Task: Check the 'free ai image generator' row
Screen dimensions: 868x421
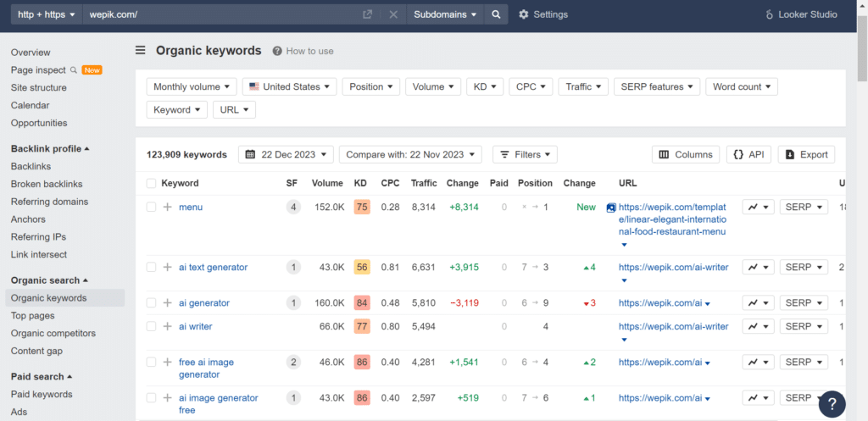Action: click(x=151, y=363)
